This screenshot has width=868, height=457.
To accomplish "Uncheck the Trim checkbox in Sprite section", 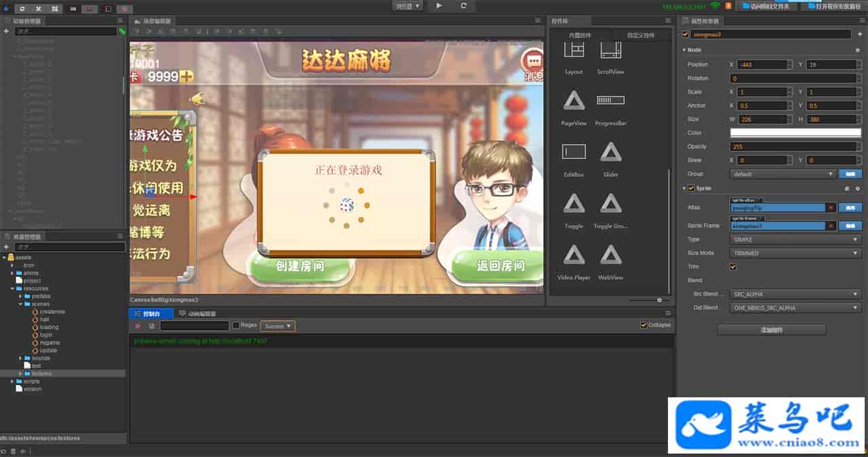I will [732, 267].
